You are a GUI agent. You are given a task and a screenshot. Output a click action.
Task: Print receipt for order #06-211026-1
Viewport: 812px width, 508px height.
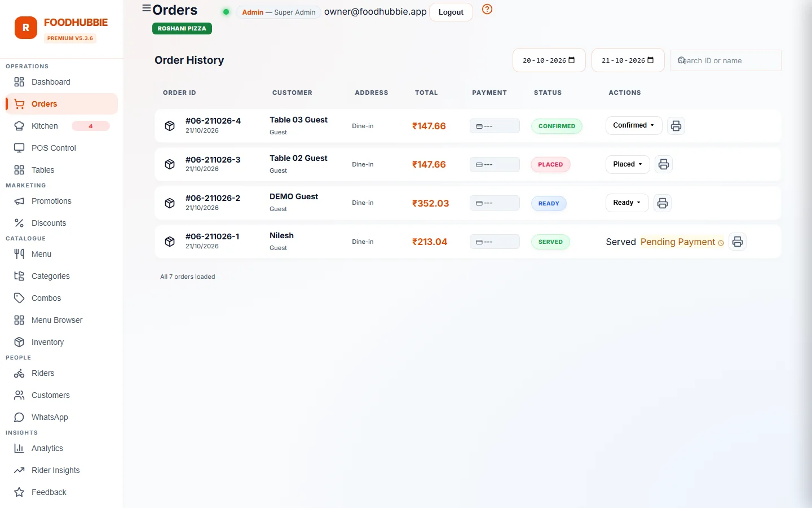pos(738,242)
